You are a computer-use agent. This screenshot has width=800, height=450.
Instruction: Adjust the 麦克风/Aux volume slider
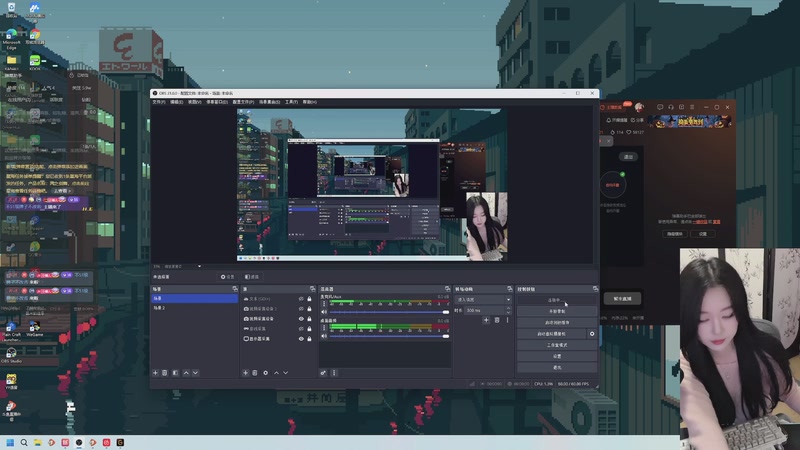click(389, 312)
